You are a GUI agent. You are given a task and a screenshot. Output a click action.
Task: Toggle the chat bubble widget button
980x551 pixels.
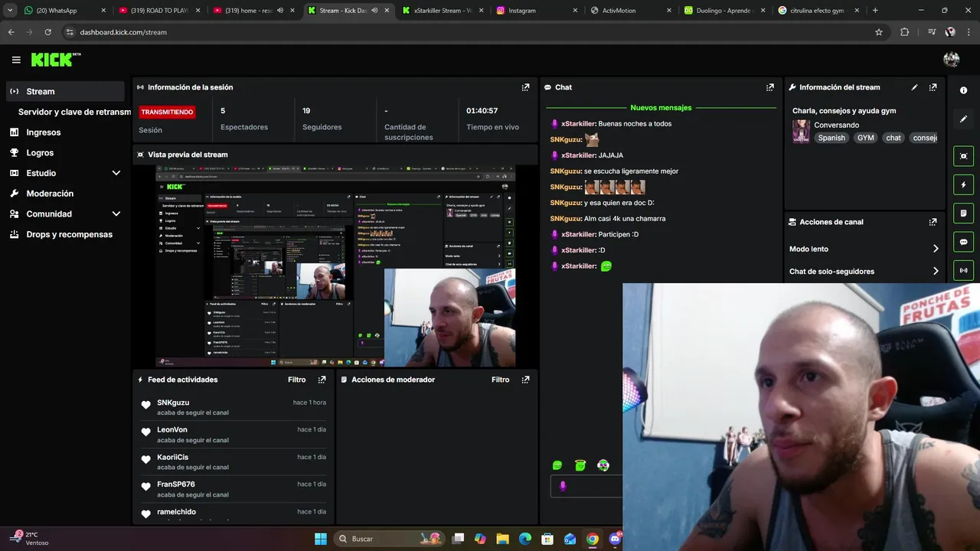963,242
